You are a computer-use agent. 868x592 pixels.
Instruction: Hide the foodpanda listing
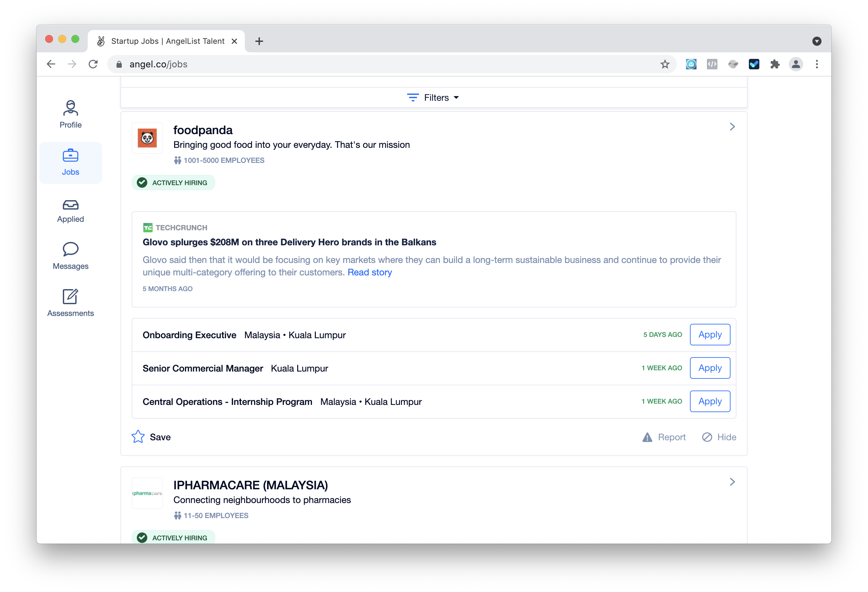coord(719,437)
